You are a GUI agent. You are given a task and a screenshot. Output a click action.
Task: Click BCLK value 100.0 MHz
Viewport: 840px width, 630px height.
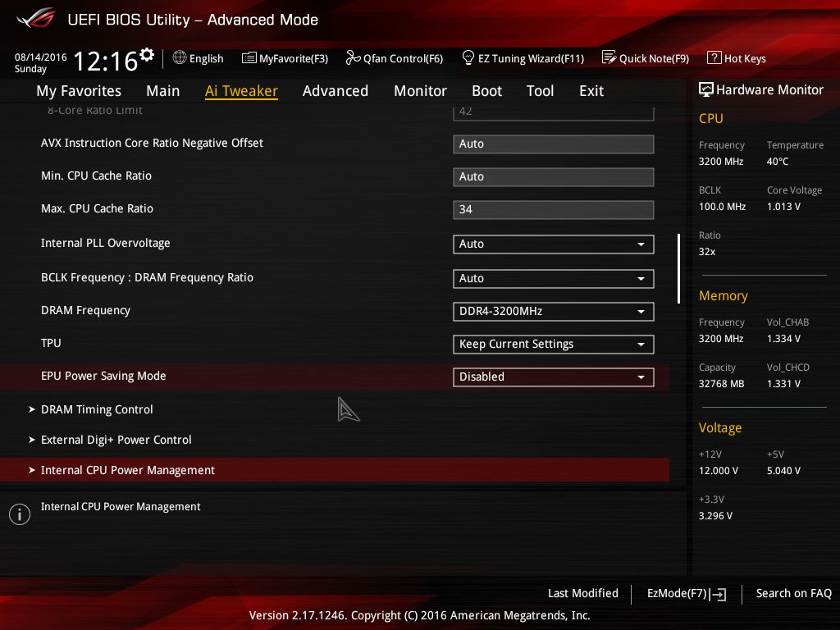click(722, 207)
